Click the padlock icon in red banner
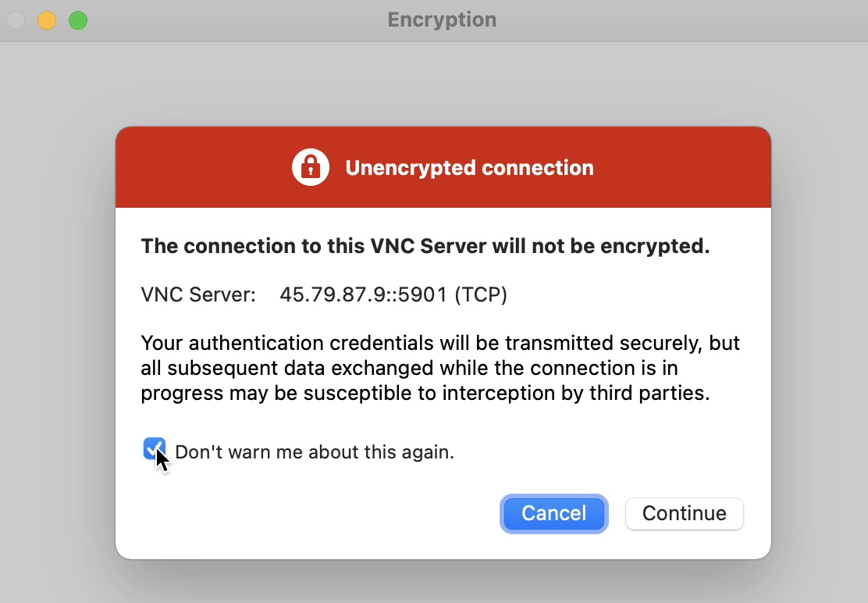Viewport: 868px width, 603px height. pyautogui.click(x=311, y=167)
